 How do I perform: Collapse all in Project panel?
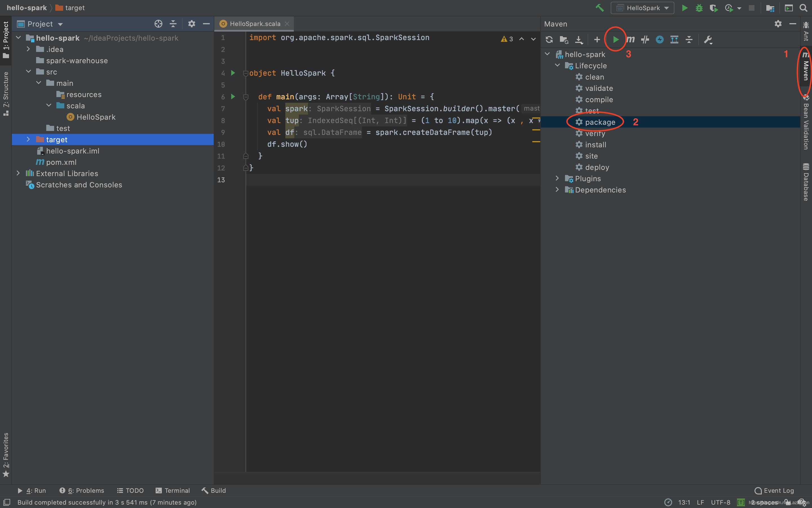tap(173, 24)
